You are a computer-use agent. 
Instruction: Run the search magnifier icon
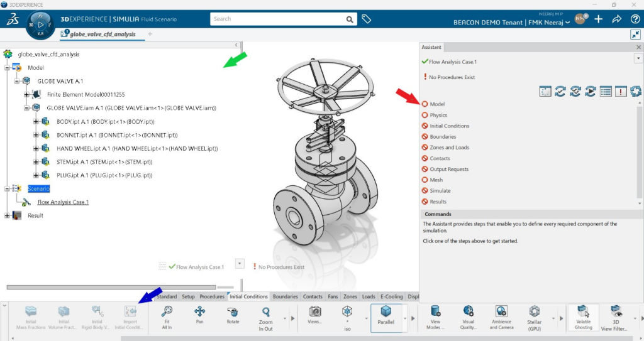coord(349,19)
